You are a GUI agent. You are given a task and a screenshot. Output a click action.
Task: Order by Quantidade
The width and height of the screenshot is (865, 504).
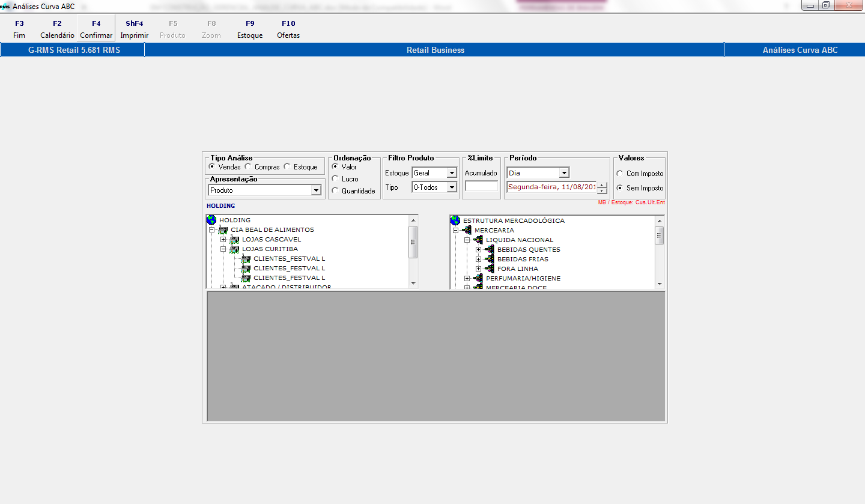click(x=335, y=190)
